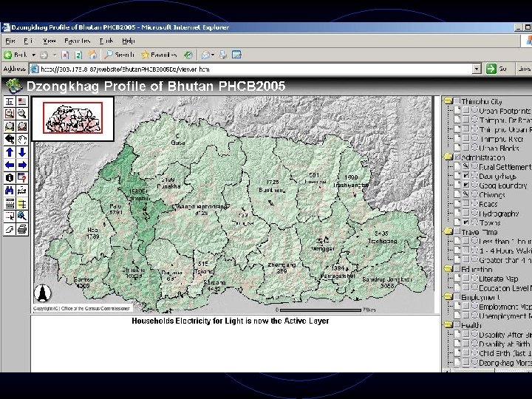Open the Favorites toolbar button
Viewport: 532px width, 399px height.
159,55
